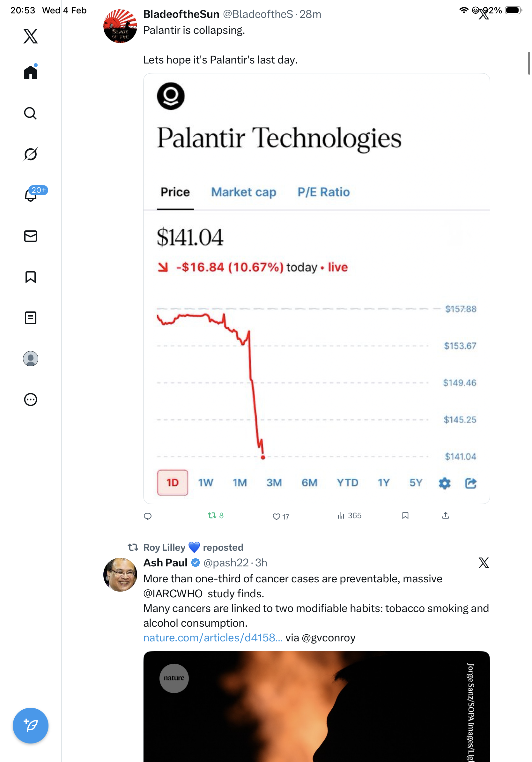Switch to P/E Ratio tab
Viewport: 532px width, 762px height.
(324, 192)
